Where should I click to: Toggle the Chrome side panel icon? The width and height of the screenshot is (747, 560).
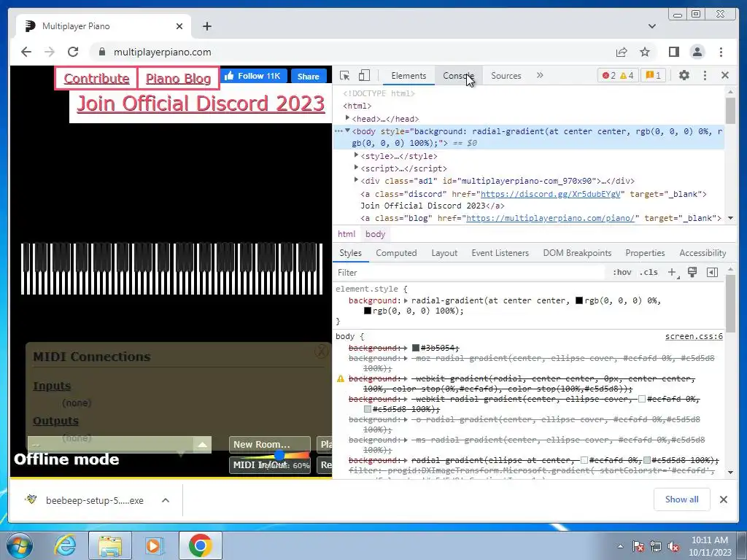(673, 52)
